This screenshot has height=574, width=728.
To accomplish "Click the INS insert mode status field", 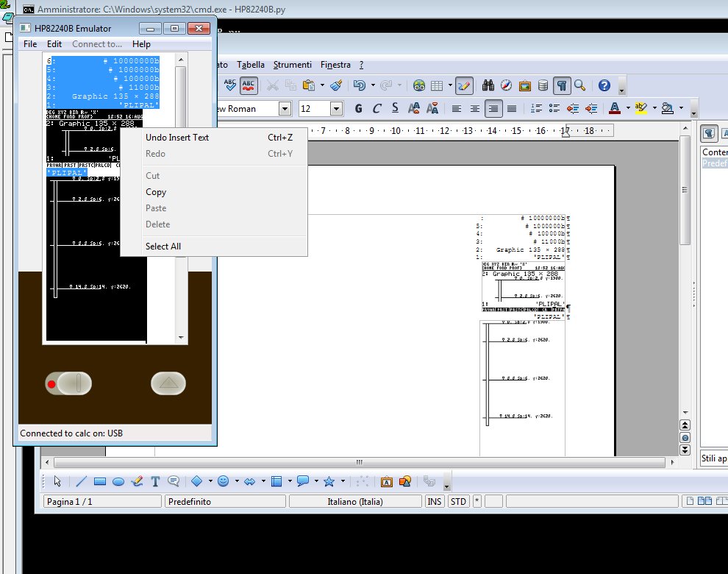I will [435, 501].
